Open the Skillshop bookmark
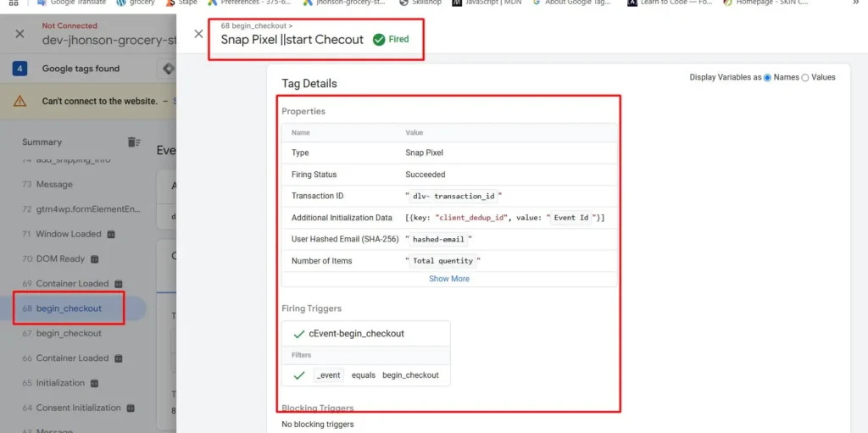The height and width of the screenshot is (433, 868). pos(420,3)
